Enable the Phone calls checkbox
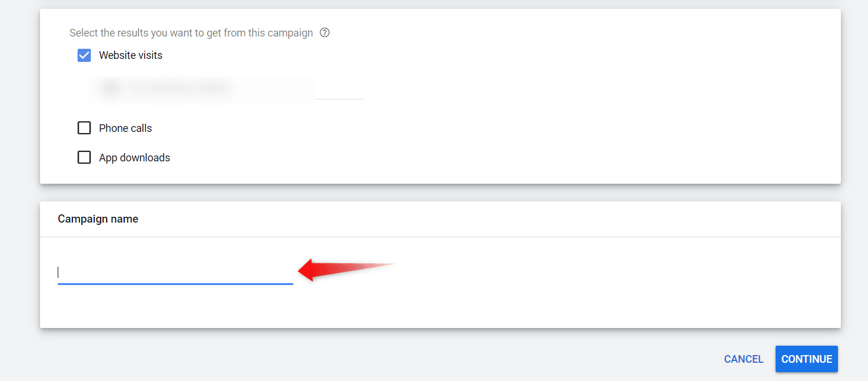The image size is (868, 381). click(x=84, y=128)
